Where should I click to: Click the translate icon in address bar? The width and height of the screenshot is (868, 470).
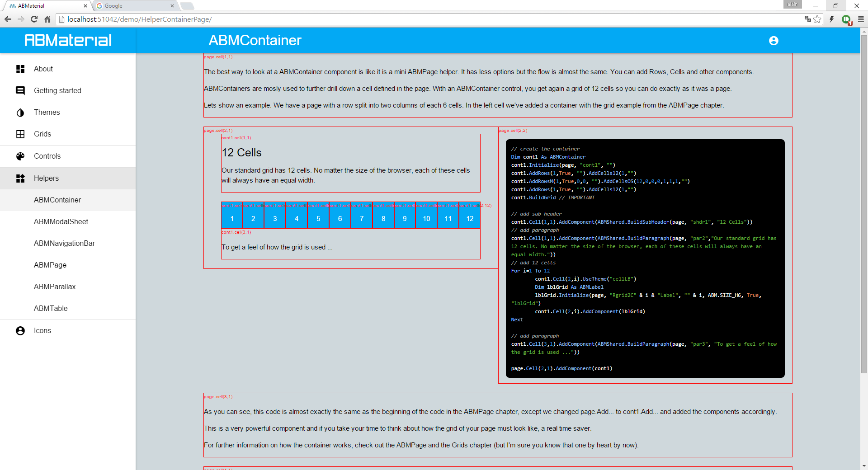pyautogui.click(x=807, y=19)
